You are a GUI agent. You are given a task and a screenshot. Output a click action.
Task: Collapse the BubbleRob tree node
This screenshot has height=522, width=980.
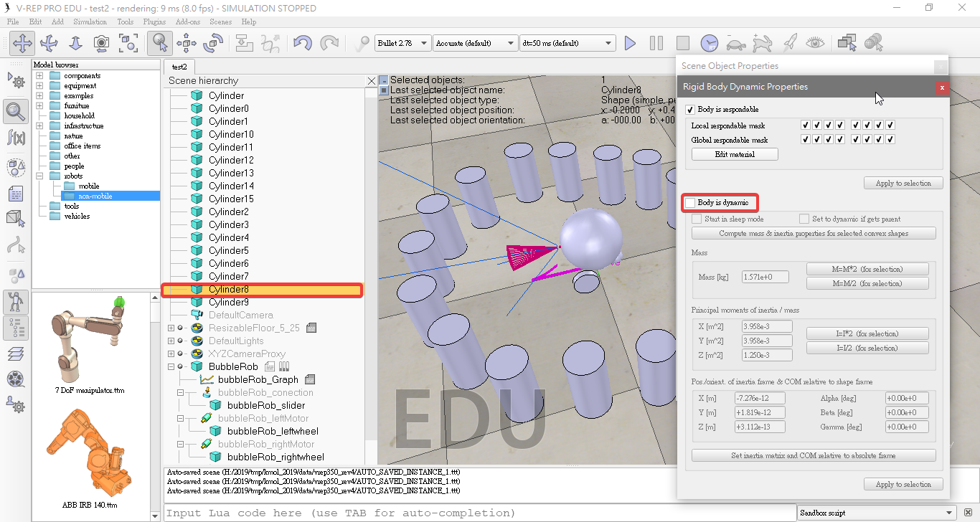point(171,367)
